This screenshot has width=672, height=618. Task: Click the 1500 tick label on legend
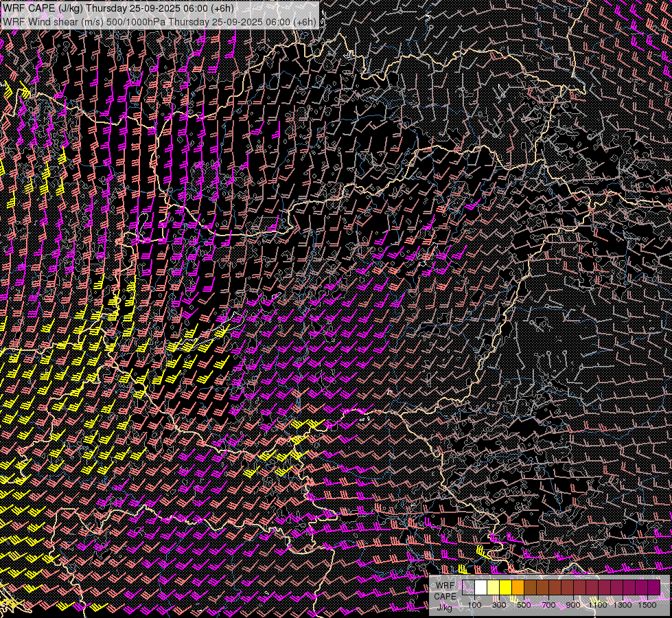coord(647,605)
